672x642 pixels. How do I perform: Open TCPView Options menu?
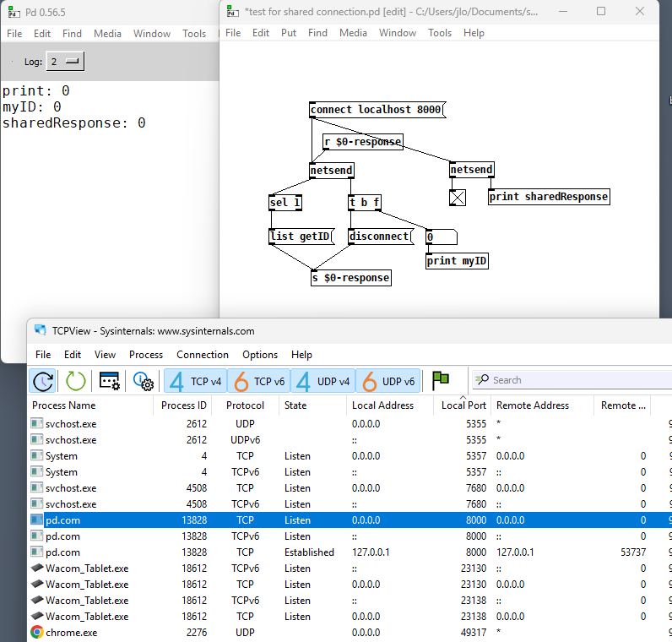point(260,355)
